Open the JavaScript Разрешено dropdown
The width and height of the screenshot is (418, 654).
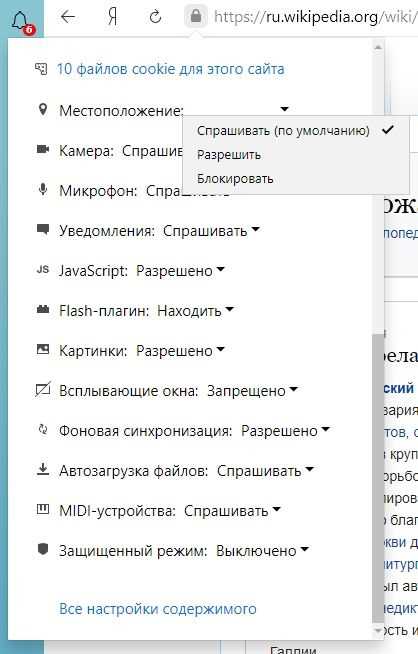pos(180,271)
